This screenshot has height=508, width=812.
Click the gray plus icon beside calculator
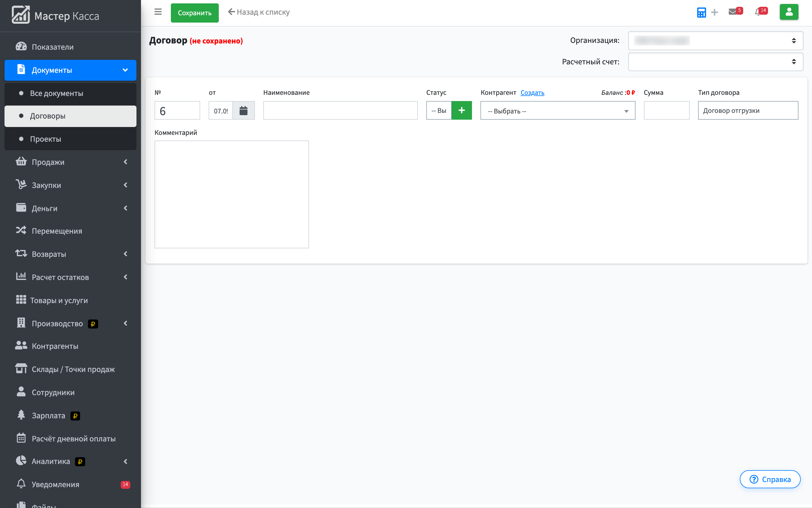715,12
